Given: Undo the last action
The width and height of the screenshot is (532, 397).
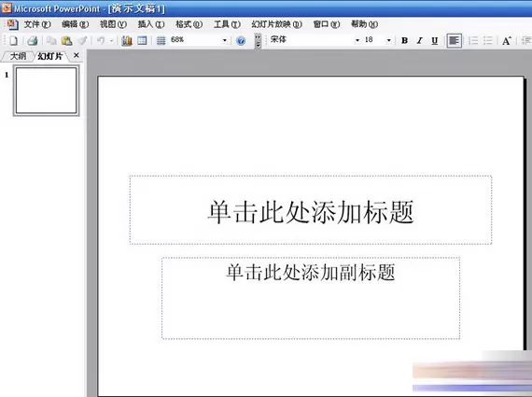Looking at the screenshot, I should 101,41.
